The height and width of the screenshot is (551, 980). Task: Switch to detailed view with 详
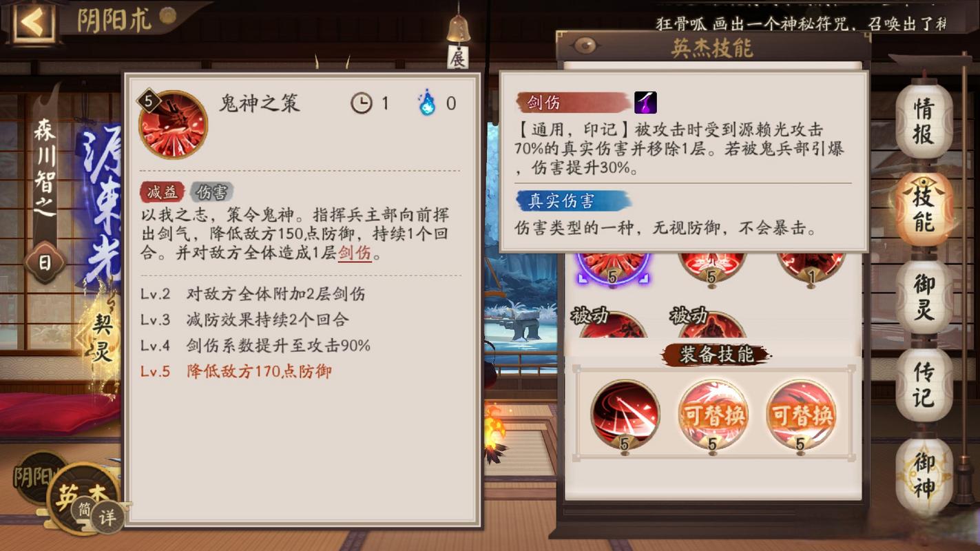tap(107, 517)
